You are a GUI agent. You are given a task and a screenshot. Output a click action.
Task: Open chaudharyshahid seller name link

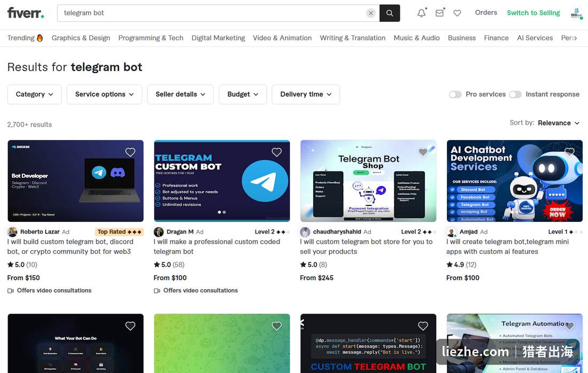[337, 232]
